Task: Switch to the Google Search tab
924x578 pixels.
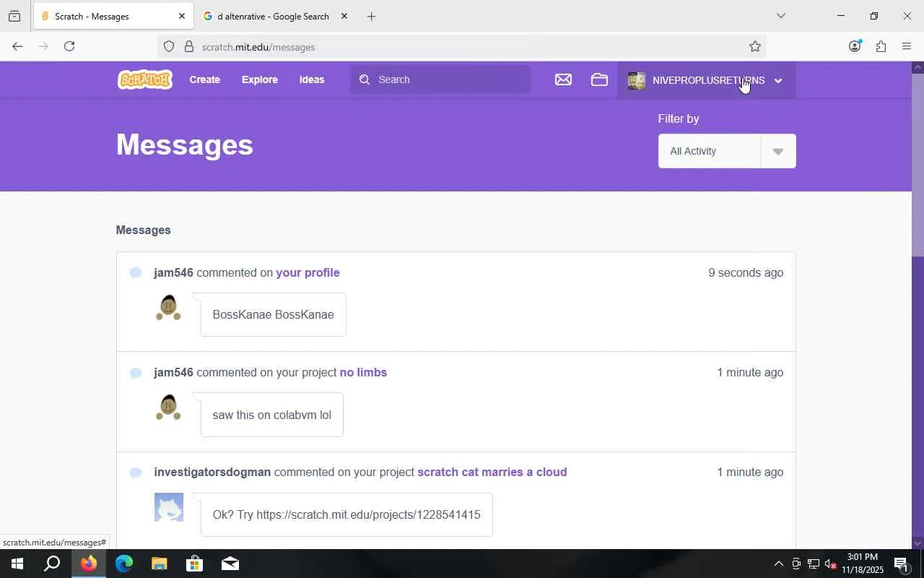Action: pyautogui.click(x=275, y=16)
